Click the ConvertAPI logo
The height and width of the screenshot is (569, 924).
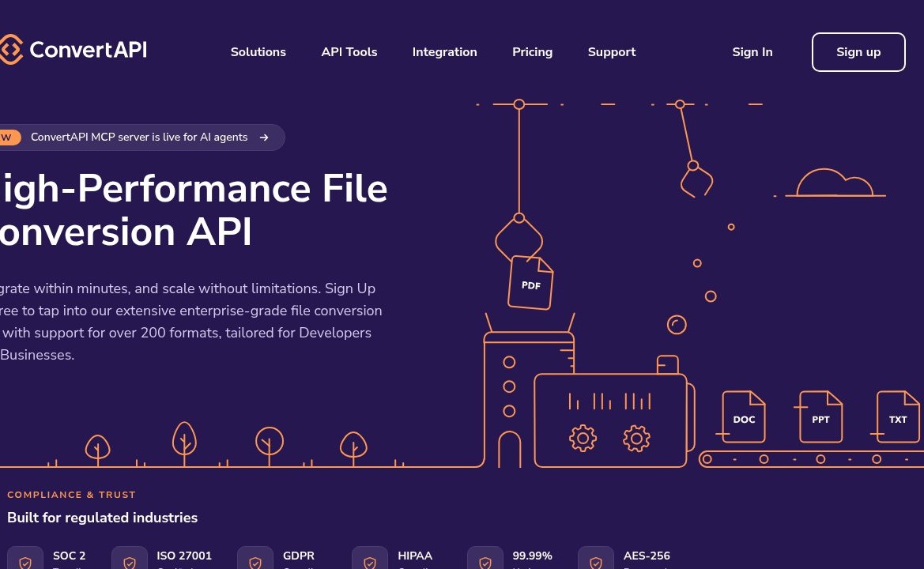(73, 50)
